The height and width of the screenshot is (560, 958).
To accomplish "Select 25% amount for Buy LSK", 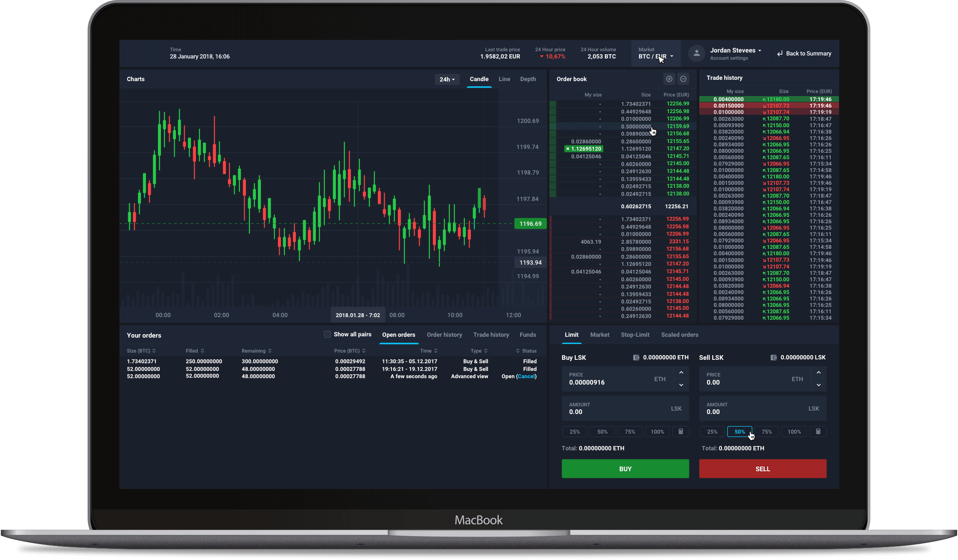I will [x=575, y=432].
